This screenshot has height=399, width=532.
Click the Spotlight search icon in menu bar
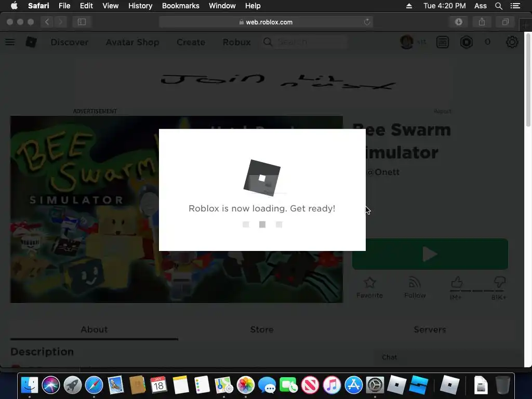(x=498, y=6)
